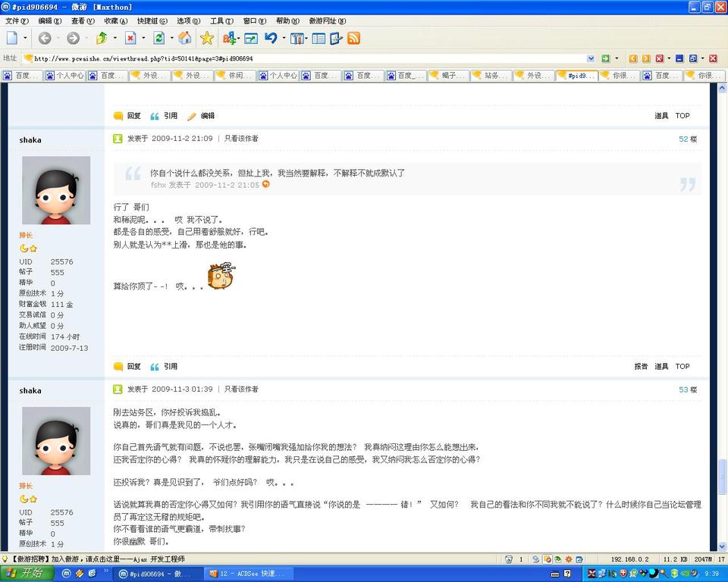The width and height of the screenshot is (728, 582).
Task: Open the New page button dropdown arrow
Action: (25, 39)
